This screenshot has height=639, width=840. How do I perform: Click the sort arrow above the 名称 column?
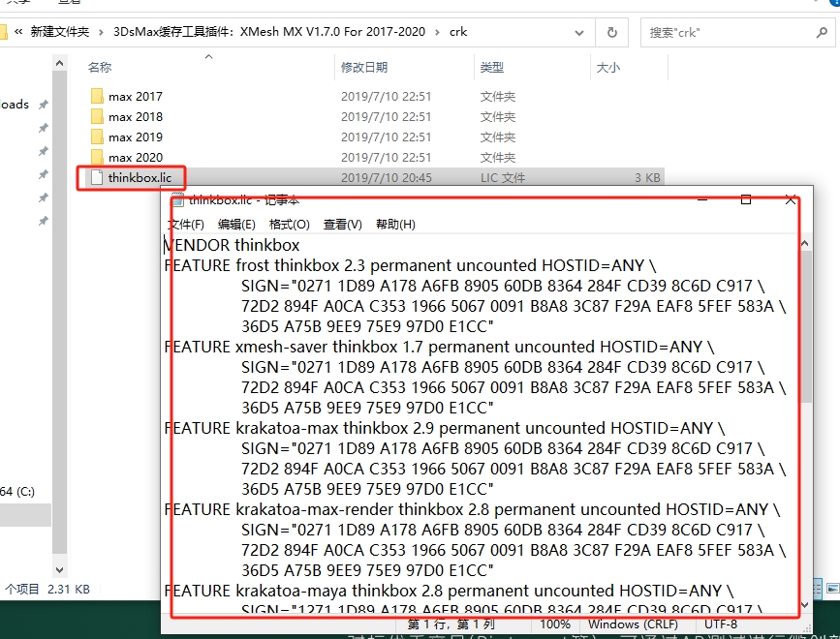coord(209,56)
